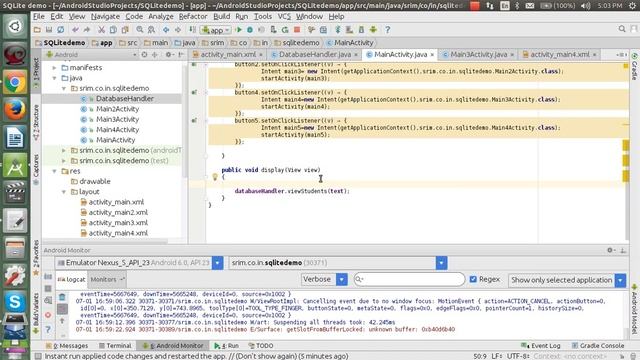Click the lightbulb intention icon in editor

[x=215, y=177]
